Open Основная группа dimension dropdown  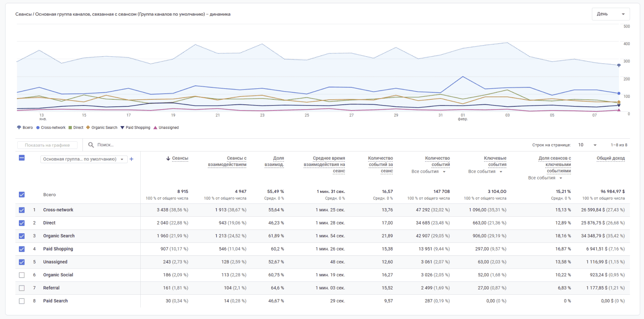click(84, 159)
